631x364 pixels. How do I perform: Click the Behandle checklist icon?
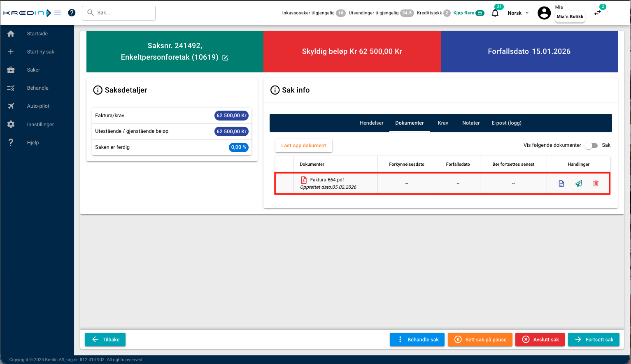tap(11, 88)
